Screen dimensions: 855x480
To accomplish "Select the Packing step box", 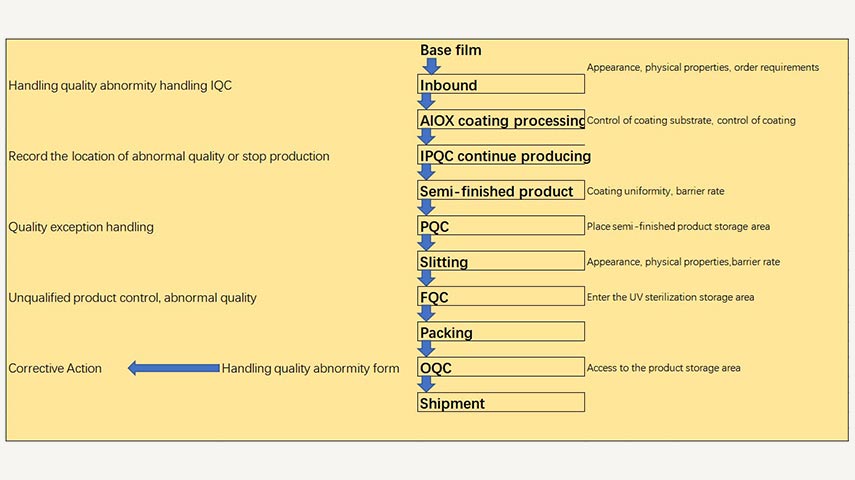I will click(x=500, y=332).
